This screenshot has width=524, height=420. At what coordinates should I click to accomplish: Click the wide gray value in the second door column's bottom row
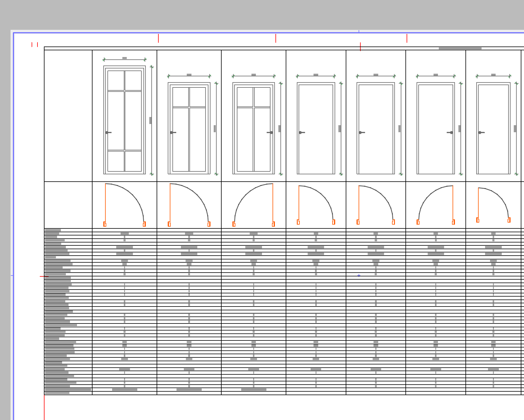tap(189, 390)
